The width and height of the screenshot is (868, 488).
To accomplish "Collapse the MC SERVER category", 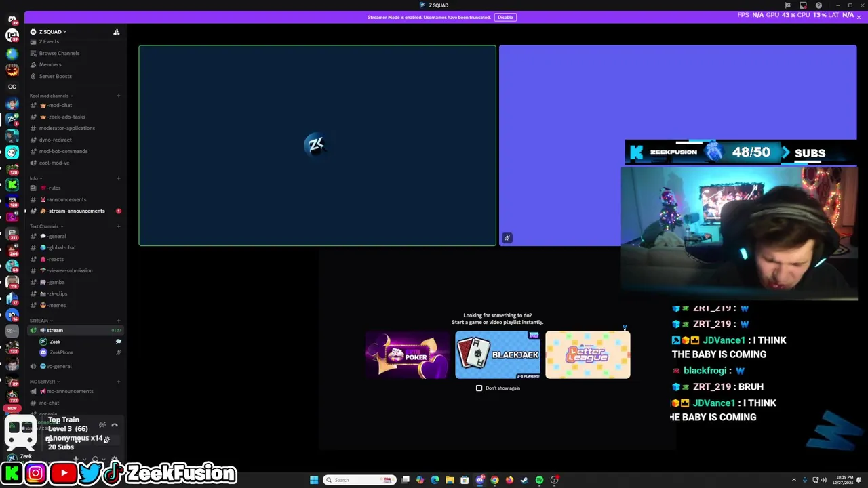I will coord(43,382).
